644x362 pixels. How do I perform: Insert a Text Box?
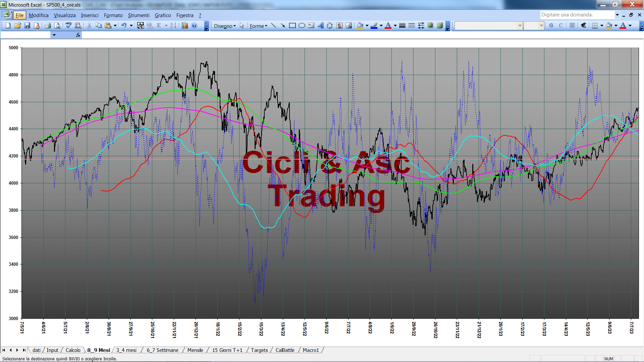coord(311,25)
